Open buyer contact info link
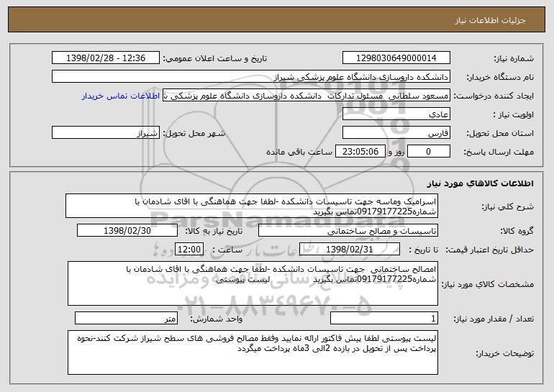The image size is (554, 392). pos(121,96)
